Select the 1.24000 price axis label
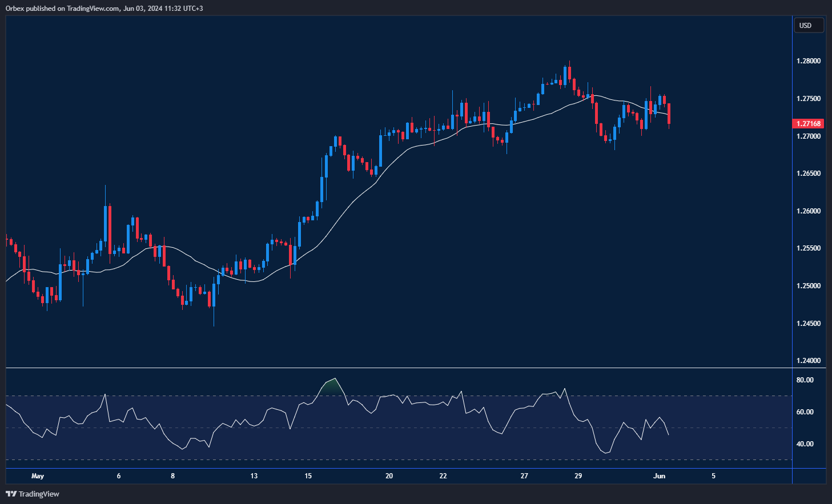832x504 pixels. tap(808, 361)
